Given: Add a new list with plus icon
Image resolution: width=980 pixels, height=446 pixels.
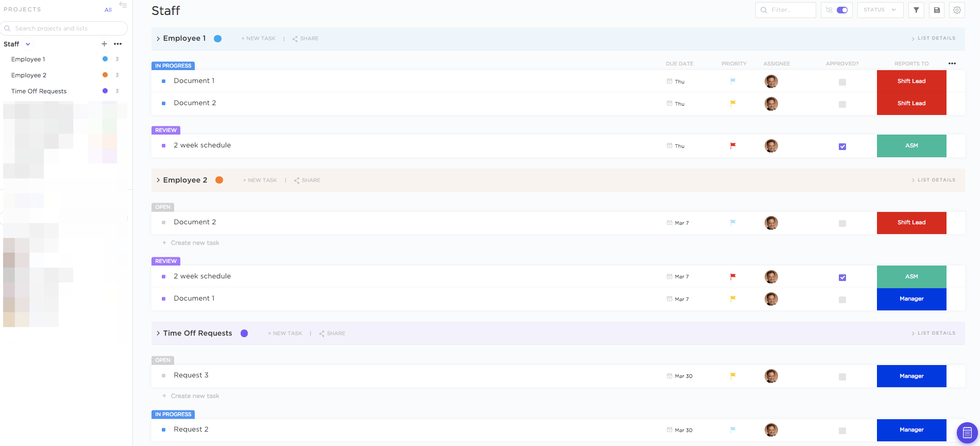Looking at the screenshot, I should tap(104, 44).
